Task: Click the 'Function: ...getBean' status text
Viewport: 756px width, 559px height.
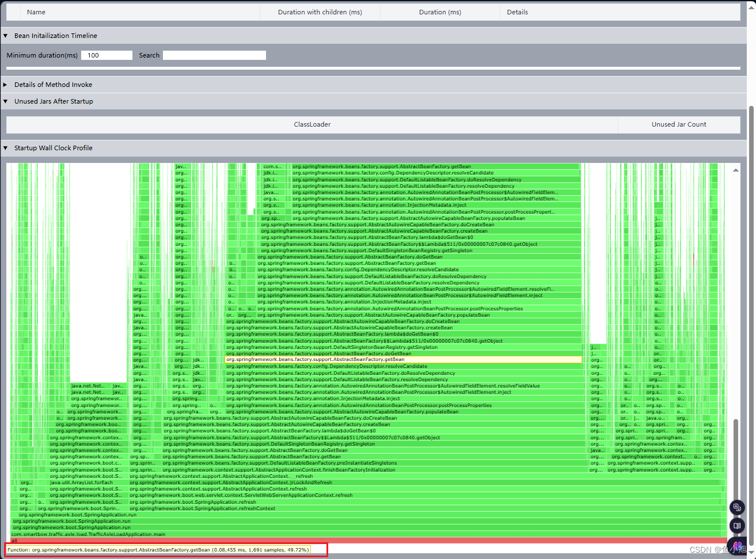Action: 158,550
